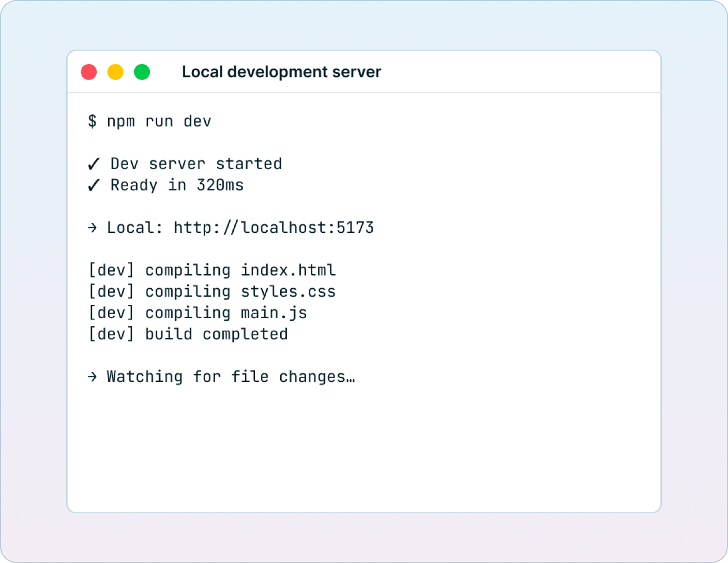The height and width of the screenshot is (563, 728).
Task: Click the green maximize window button
Action: pyautogui.click(x=142, y=72)
